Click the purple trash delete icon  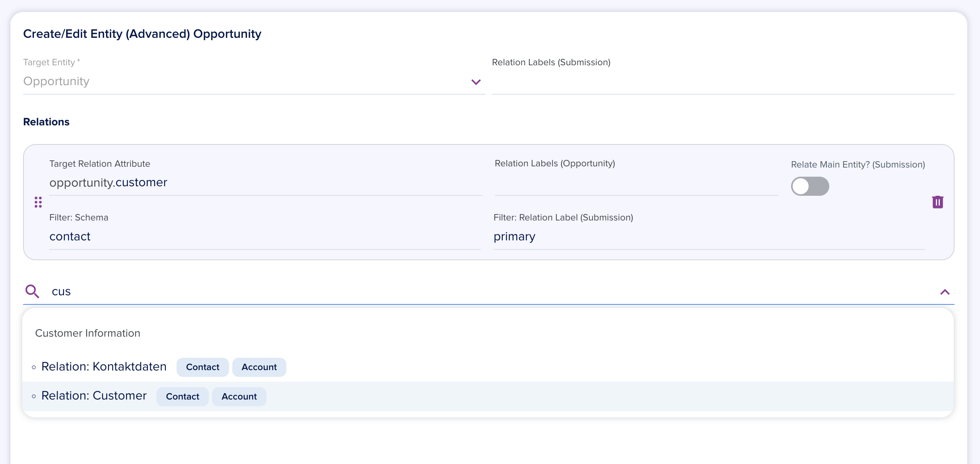[937, 202]
